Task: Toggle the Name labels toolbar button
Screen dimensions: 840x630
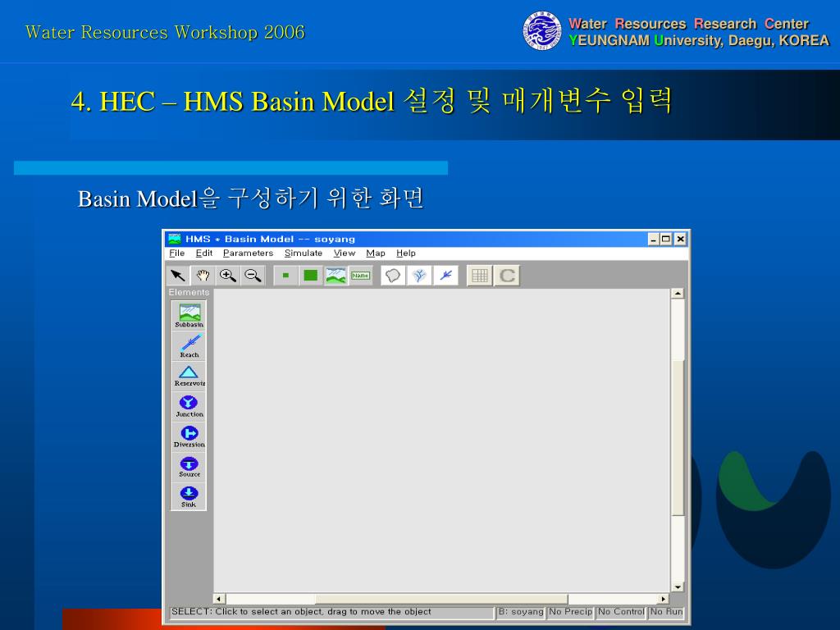Action: 361,276
